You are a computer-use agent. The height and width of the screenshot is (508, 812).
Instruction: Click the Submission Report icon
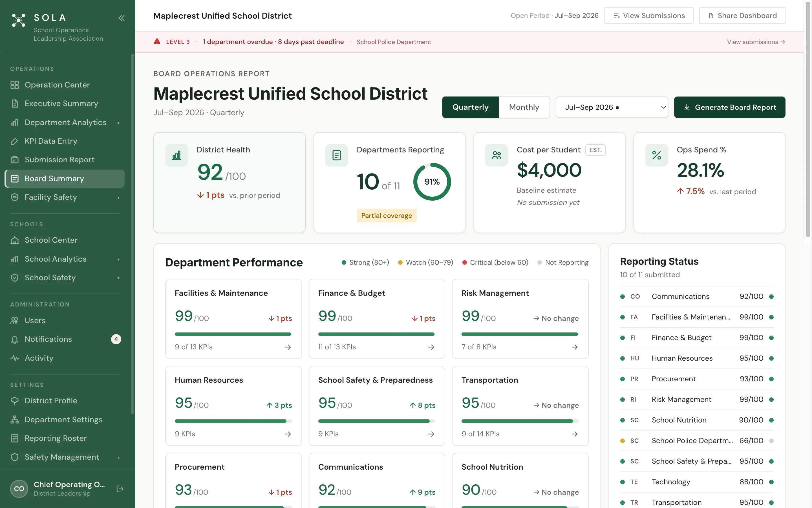coord(14,159)
